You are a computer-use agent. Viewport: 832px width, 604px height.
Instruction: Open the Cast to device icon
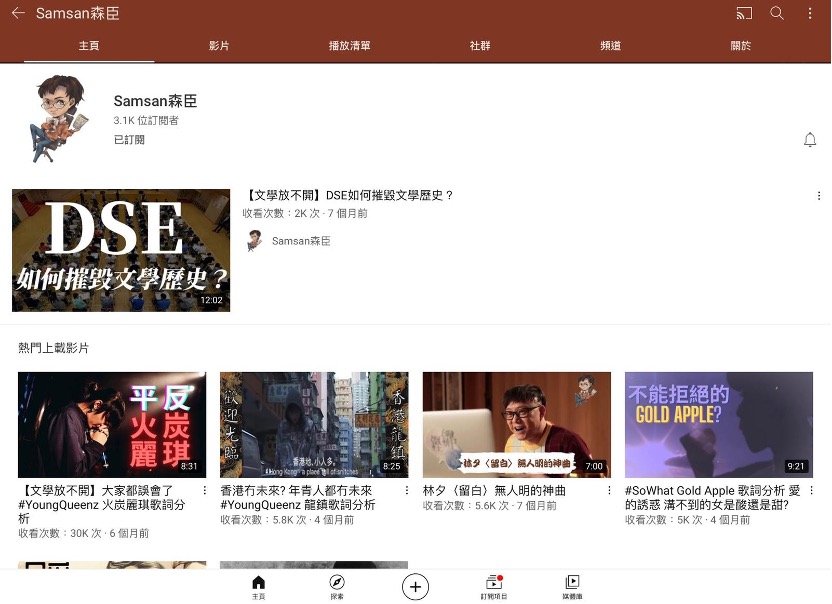point(743,14)
